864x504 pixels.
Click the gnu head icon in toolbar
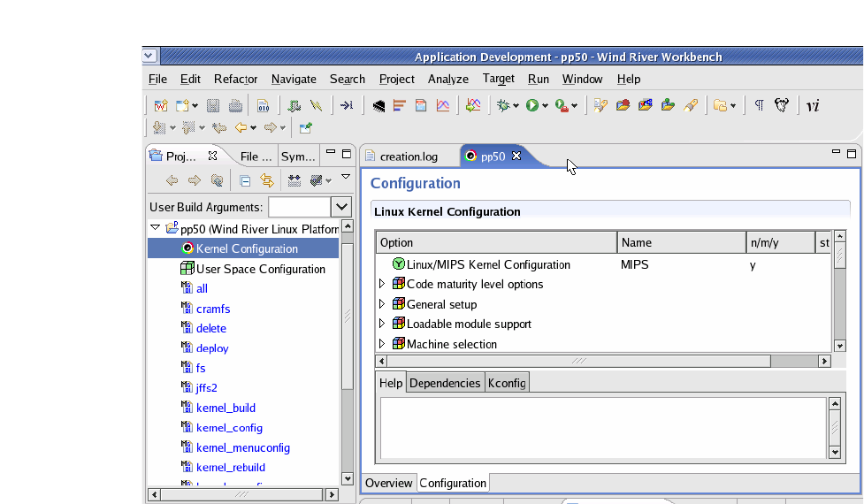tap(782, 105)
